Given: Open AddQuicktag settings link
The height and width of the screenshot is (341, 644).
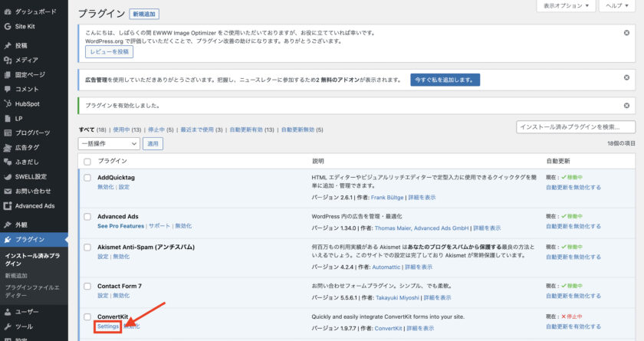Looking at the screenshot, I should tap(124, 187).
